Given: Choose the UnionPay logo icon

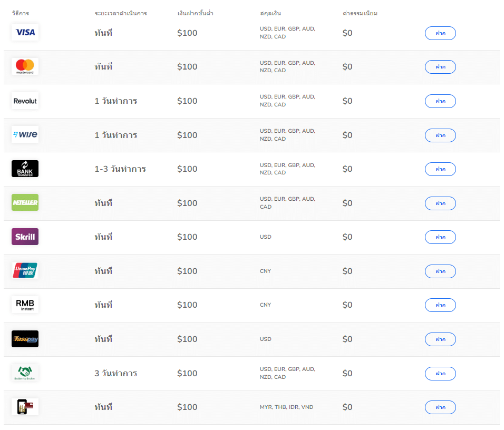Looking at the screenshot, I should 25,271.
